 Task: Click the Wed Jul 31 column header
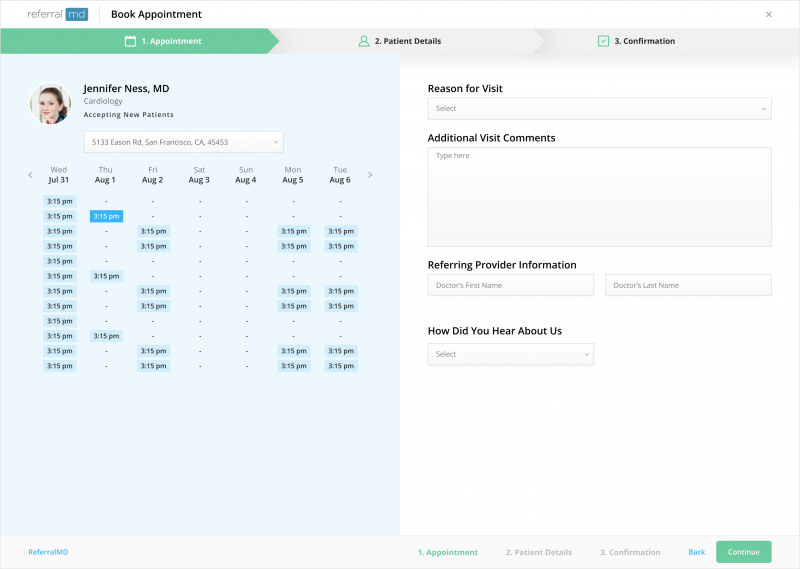[59, 175]
